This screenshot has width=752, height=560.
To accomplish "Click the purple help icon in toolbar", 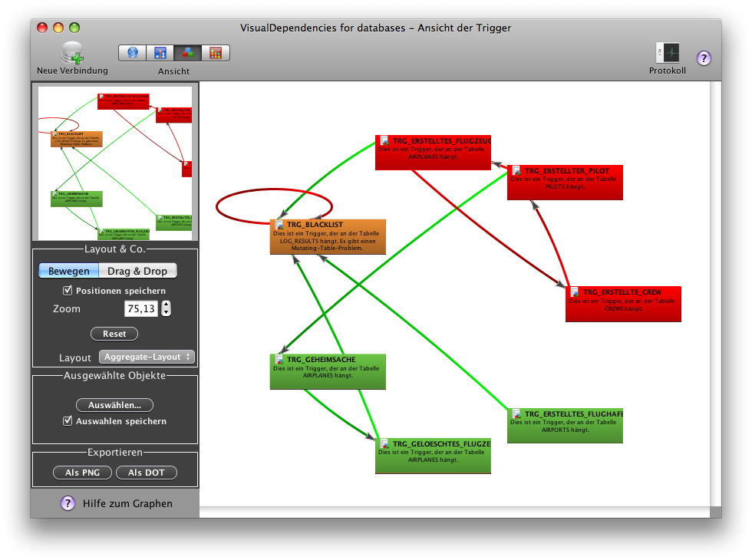I will point(704,58).
